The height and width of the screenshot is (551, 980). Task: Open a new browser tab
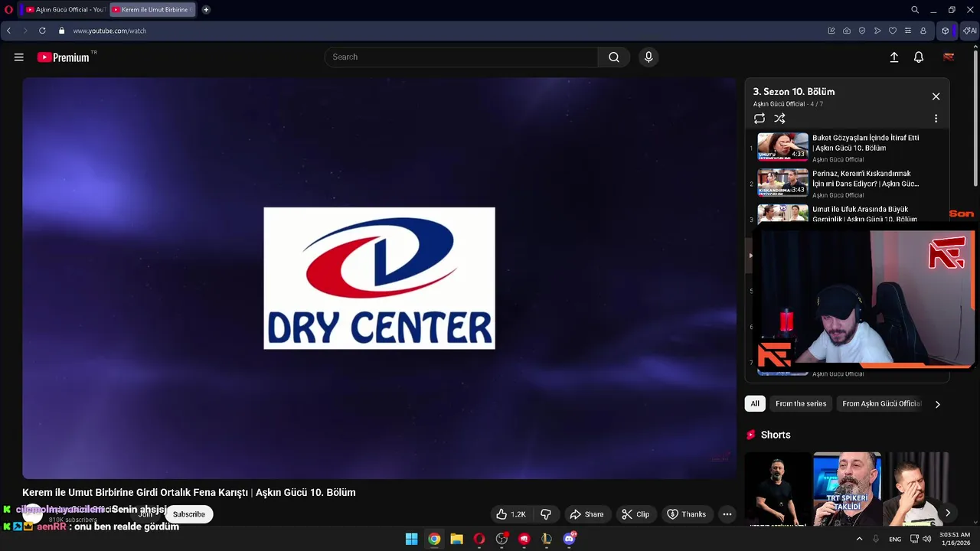[206, 9]
